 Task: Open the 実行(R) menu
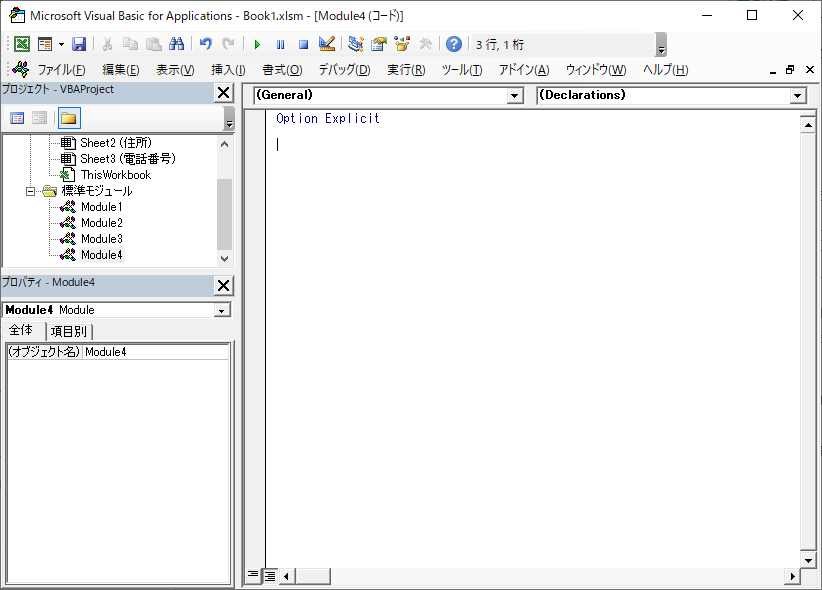pos(406,70)
